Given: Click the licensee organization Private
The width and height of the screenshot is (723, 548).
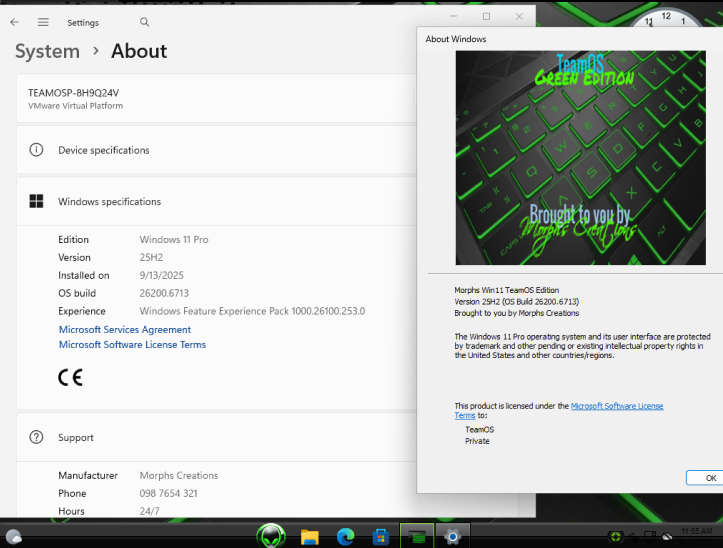Looking at the screenshot, I should [x=477, y=441].
